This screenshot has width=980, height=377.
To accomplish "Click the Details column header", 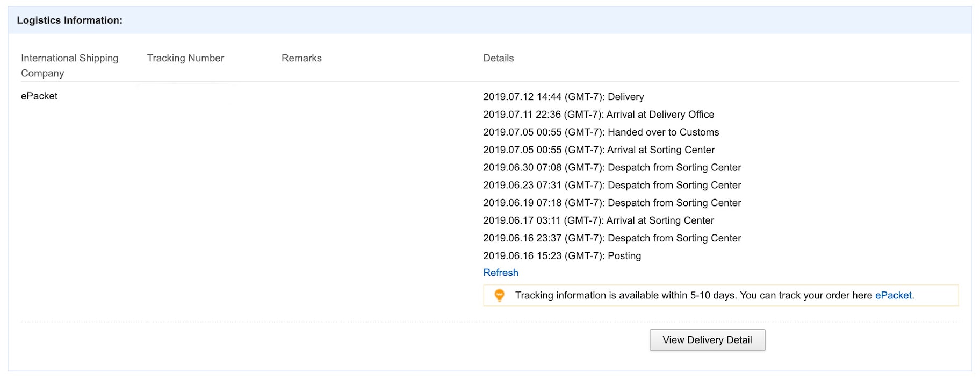I will coord(498,58).
